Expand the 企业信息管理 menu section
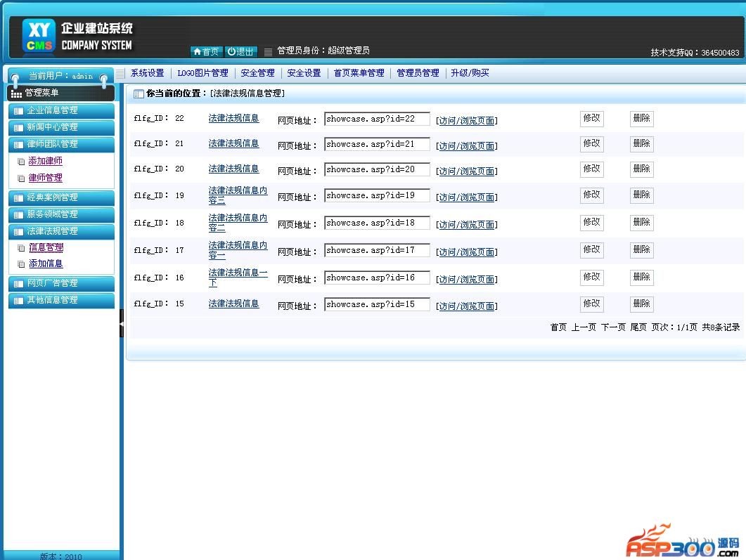This screenshot has width=746, height=560. tap(61, 110)
